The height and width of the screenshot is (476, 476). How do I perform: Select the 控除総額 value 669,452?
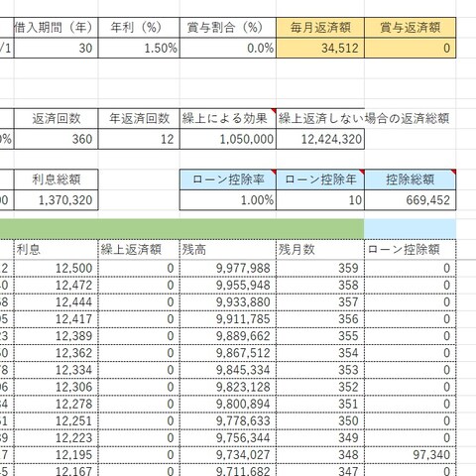(411, 200)
